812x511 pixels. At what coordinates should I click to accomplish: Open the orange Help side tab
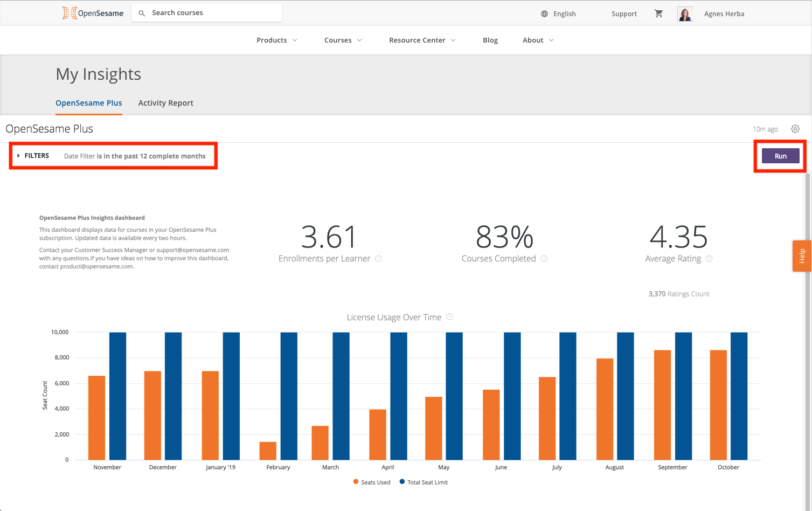pos(802,256)
